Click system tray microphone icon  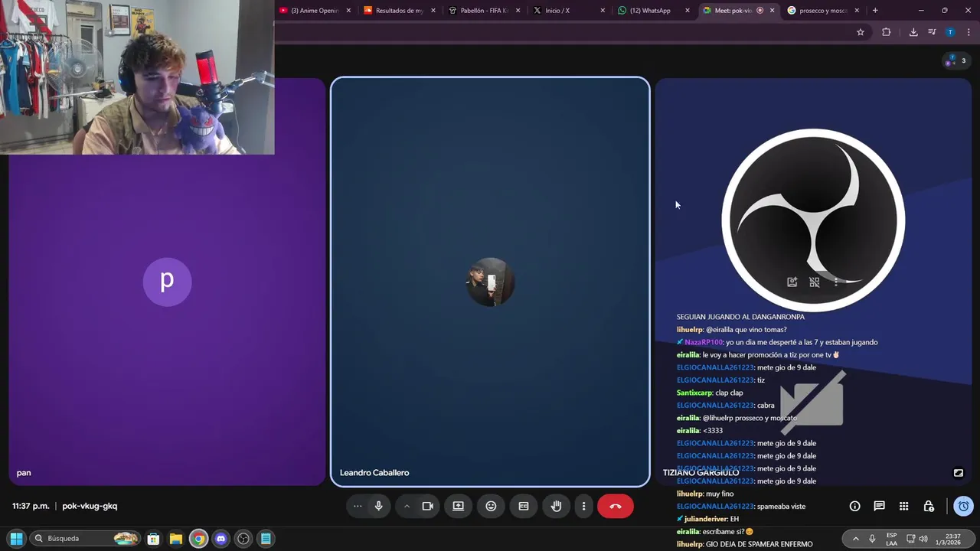[x=872, y=539]
